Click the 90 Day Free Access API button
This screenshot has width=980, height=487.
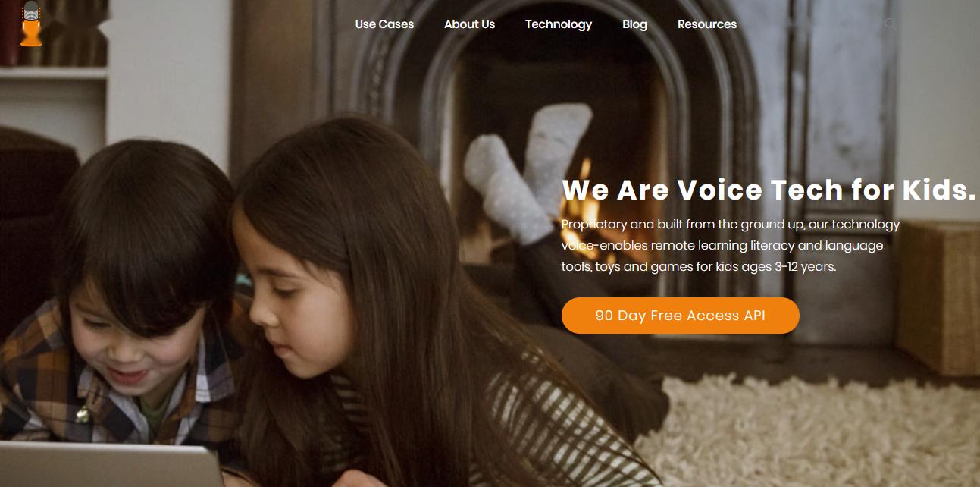click(681, 316)
